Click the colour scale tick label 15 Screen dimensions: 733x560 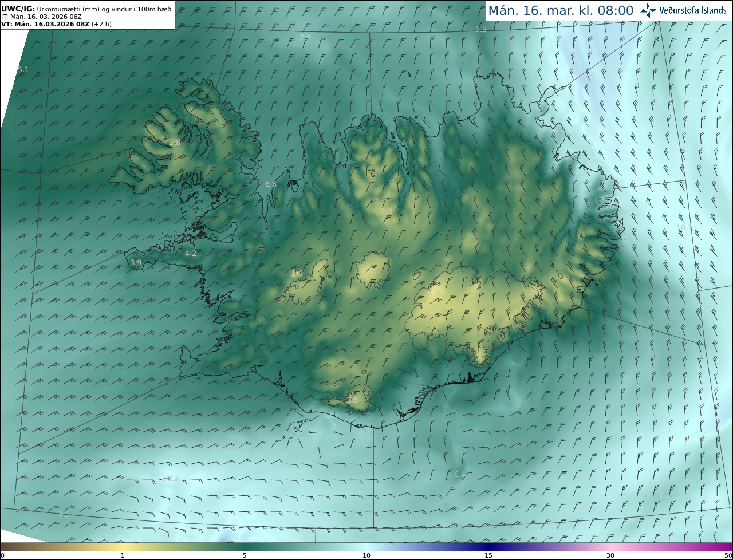488,555
